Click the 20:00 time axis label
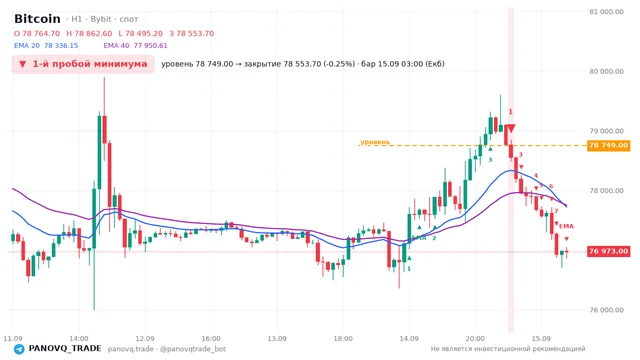The height and width of the screenshot is (360, 640). (x=476, y=339)
